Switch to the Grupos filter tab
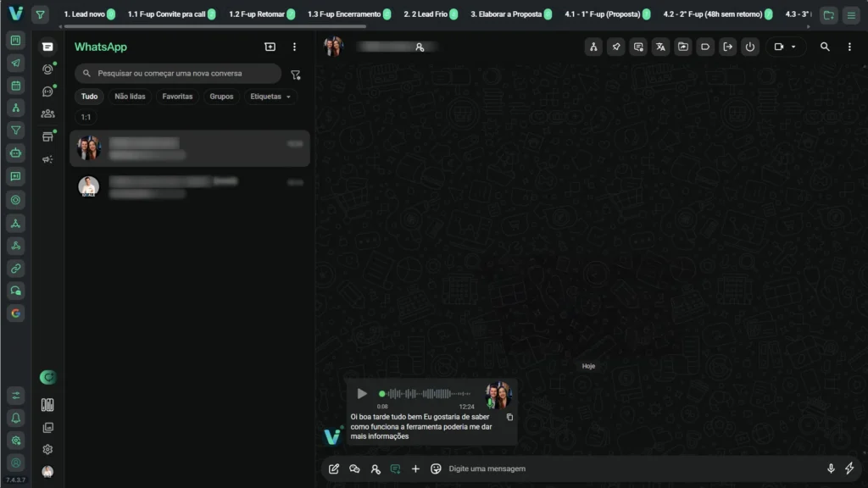Viewport: 868px width, 488px height. point(221,97)
